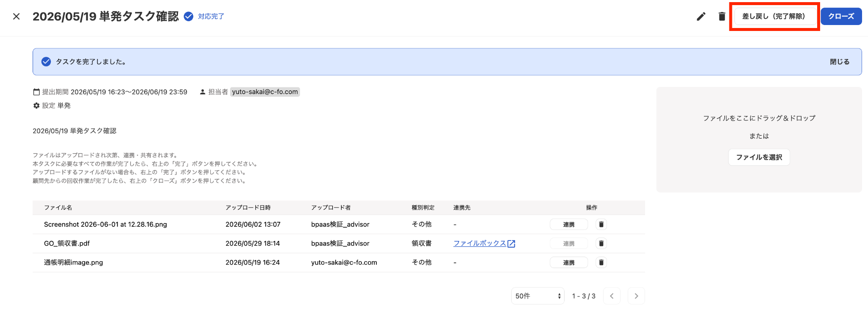Click the 対応完了 status label
This screenshot has height=316, width=868.
click(x=211, y=17)
